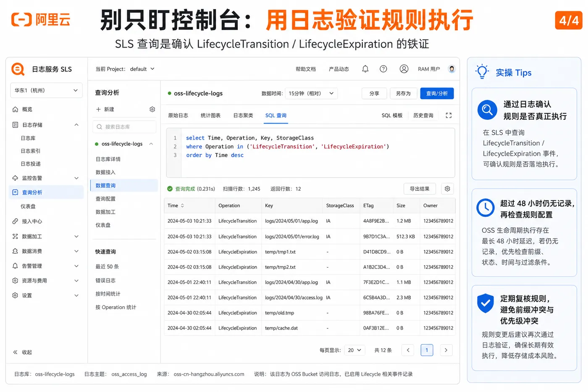This screenshot has width=588, height=392.
Task: Select the SQL 查询 tab
Action: pos(276,116)
